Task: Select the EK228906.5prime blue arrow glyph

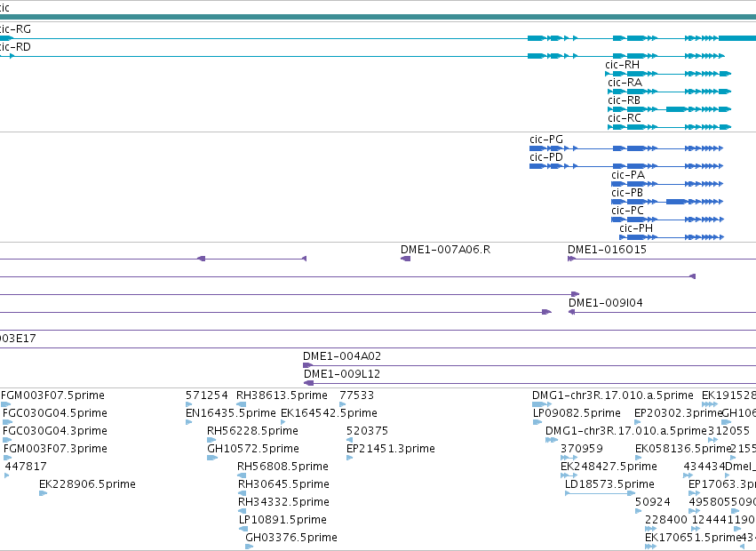Action: 43,493
